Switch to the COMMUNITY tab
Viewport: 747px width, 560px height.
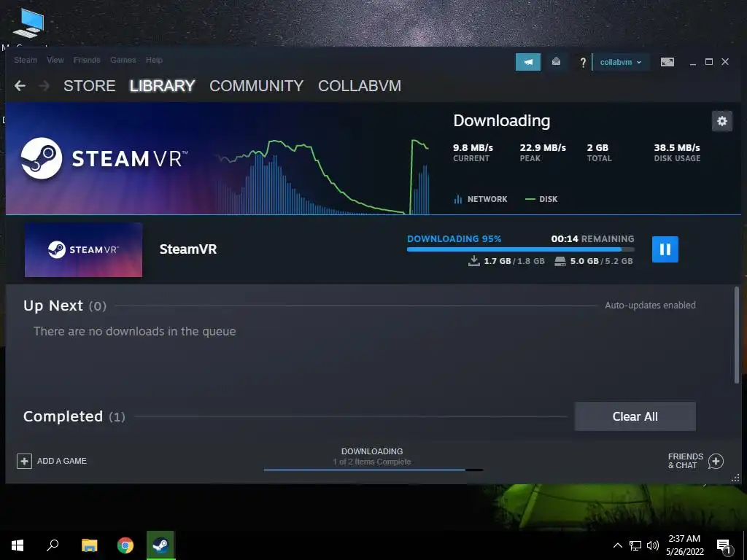pyautogui.click(x=256, y=86)
